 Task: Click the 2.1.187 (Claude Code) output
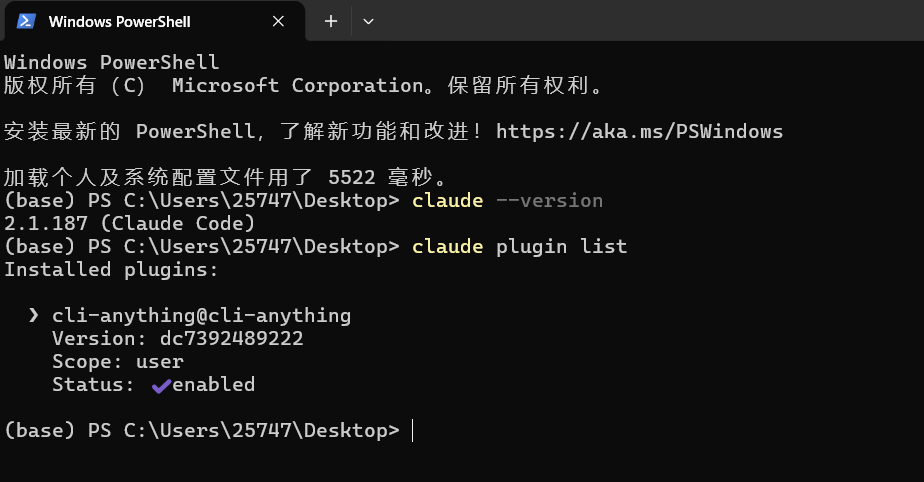(130, 223)
